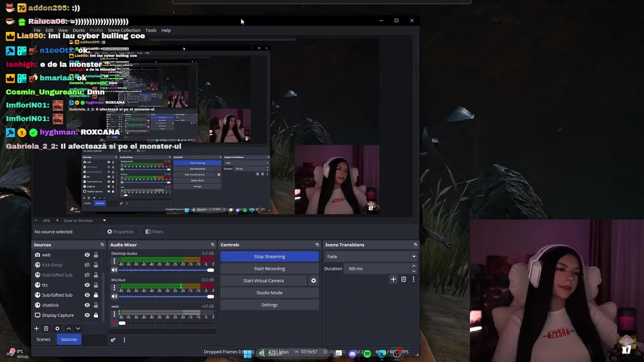Open Desktop Audio three-dot options menu
Image resolution: width=644 pixels, height=362 pixels.
point(114,261)
